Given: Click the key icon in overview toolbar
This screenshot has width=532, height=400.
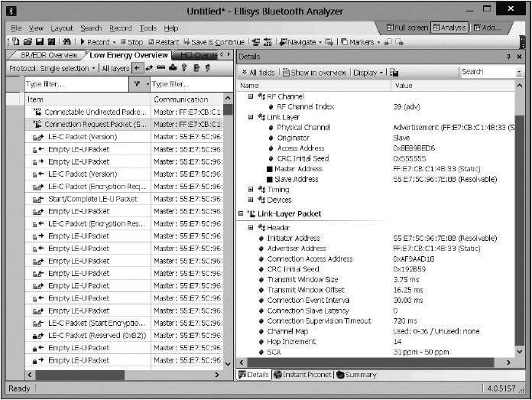Looking at the screenshot, I should (x=184, y=69).
